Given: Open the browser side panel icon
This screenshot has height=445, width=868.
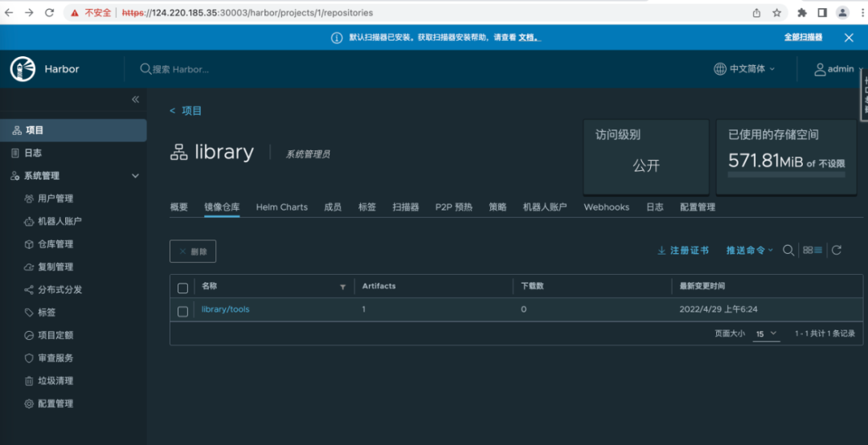Looking at the screenshot, I should pos(822,13).
